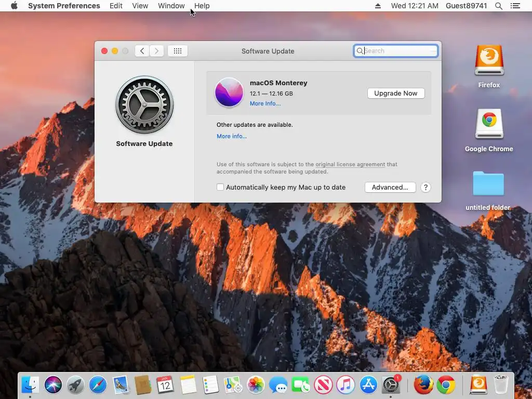This screenshot has width=532, height=399.
Task: Open the Advanced... options
Action: (390, 187)
